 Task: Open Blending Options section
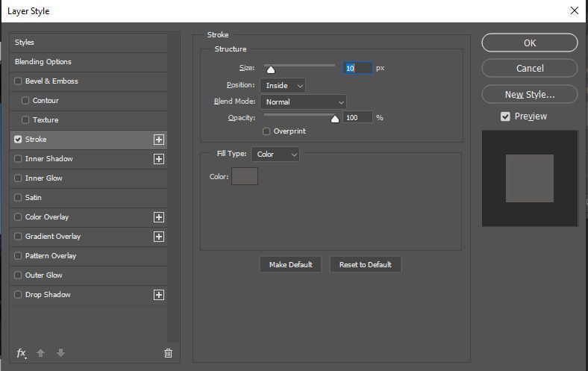tap(89, 62)
